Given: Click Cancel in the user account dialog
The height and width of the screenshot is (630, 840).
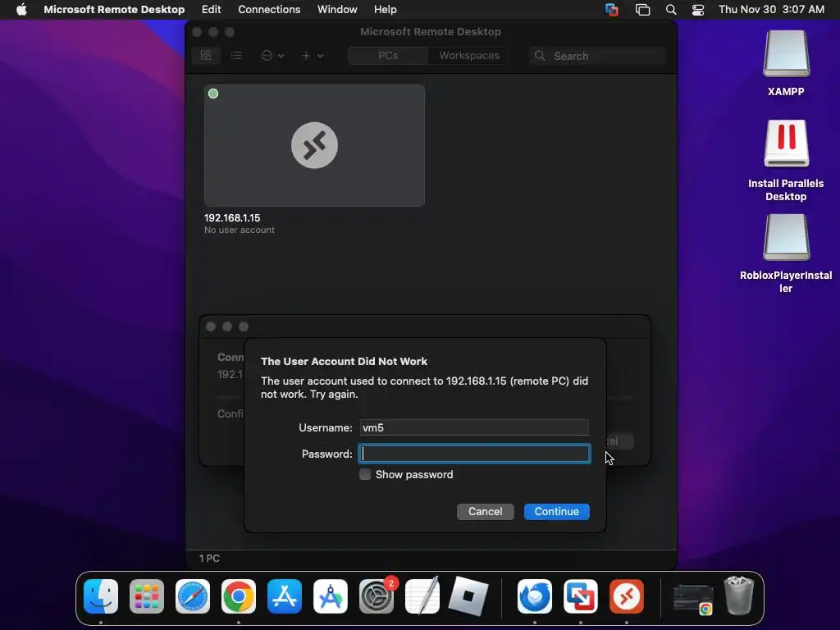Looking at the screenshot, I should pos(486,512).
